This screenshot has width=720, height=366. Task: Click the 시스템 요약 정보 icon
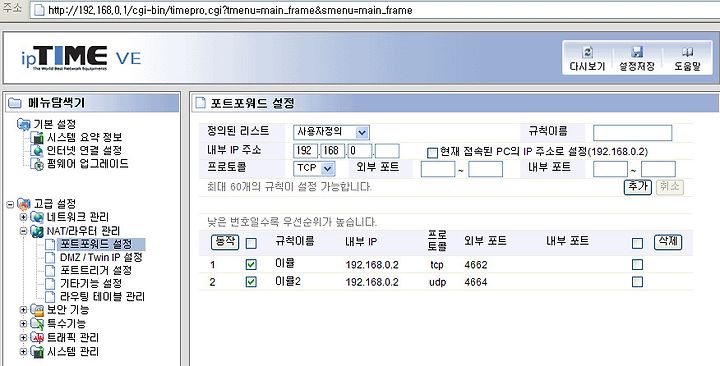[x=37, y=137]
